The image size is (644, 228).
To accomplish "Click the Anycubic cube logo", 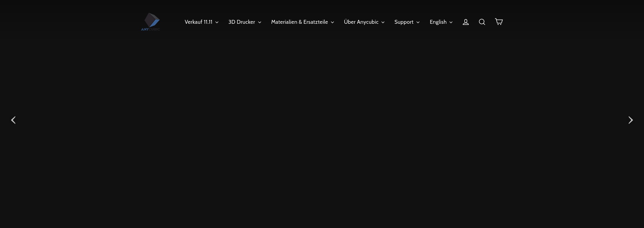I will 152,20.
